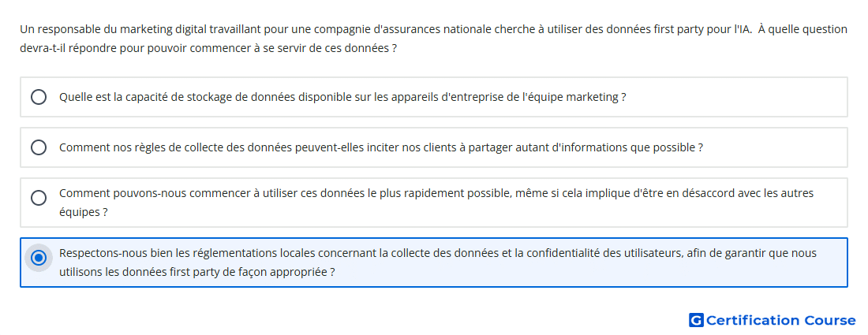
Task: Select the radio button for data collection rules answer
Action: click(x=38, y=147)
